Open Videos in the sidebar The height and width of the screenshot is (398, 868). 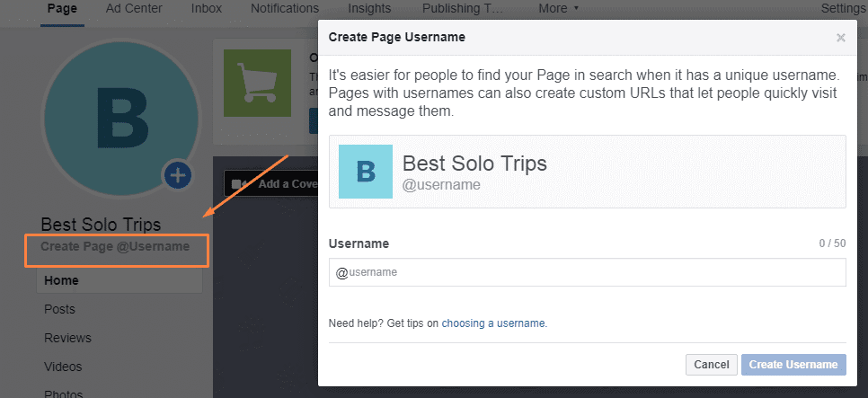[63, 367]
